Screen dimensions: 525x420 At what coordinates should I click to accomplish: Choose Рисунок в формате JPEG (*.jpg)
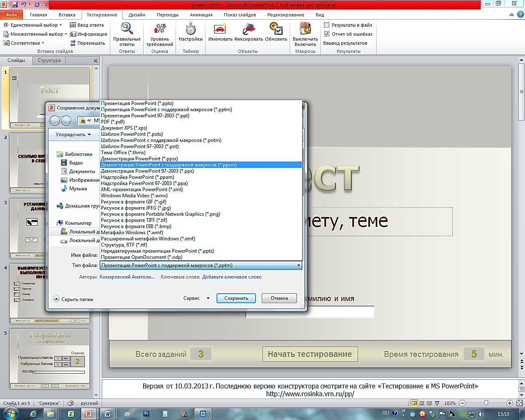point(201,208)
